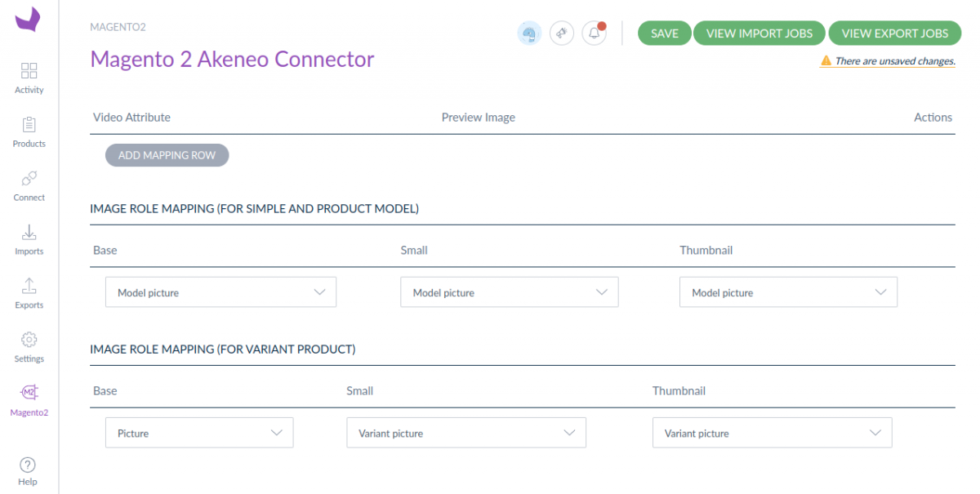
Task: Go to the Products section
Action: pyautogui.click(x=29, y=131)
